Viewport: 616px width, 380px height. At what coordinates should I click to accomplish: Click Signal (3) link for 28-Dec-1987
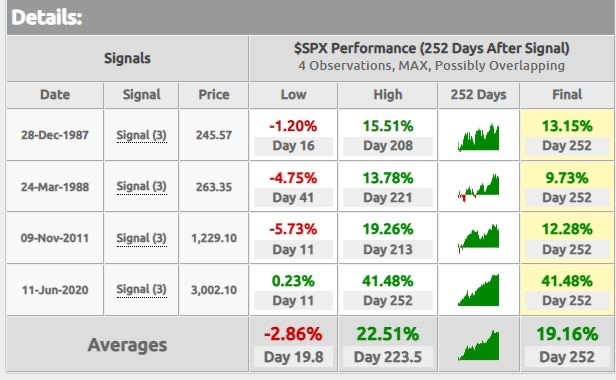tap(141, 135)
